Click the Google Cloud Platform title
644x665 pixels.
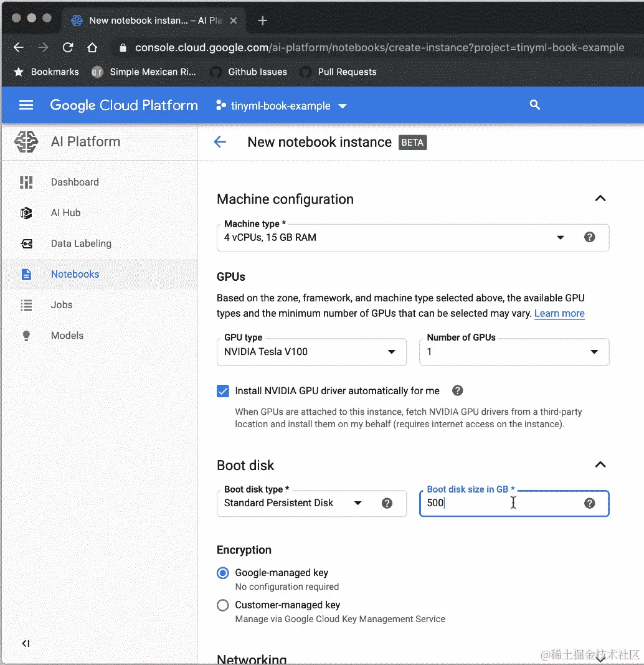[124, 105]
